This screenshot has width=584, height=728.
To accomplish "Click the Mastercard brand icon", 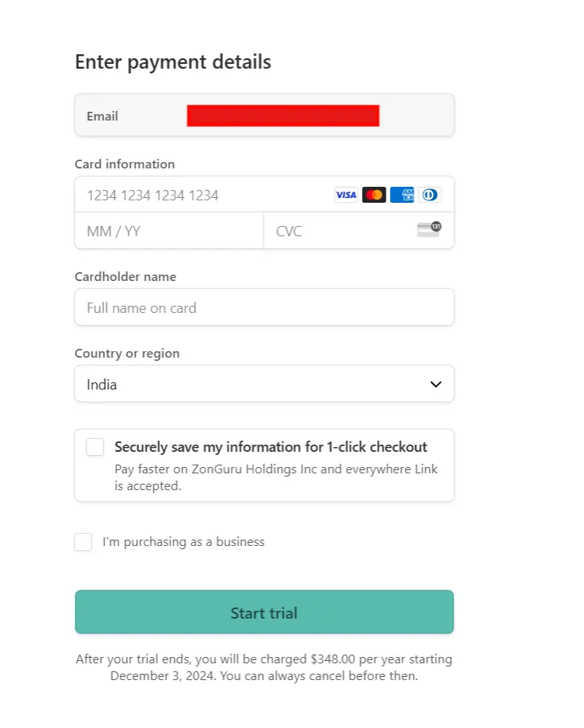I will pyautogui.click(x=374, y=195).
